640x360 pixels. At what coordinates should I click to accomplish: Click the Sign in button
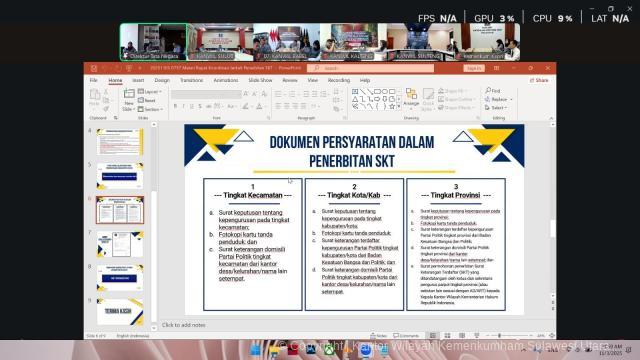coord(474,68)
